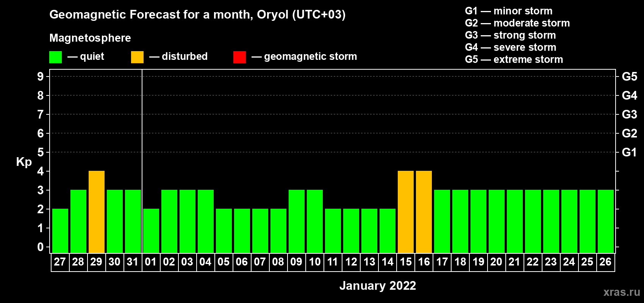Click the orange disturbed legend swatch
Viewport: 644px width, 303px height.
137,57
